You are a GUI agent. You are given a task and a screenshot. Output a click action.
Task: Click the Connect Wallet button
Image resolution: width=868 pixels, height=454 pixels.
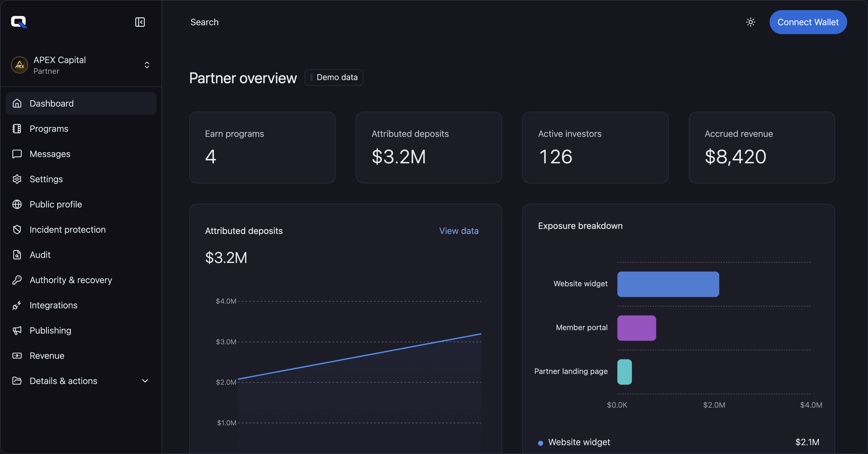tap(808, 22)
